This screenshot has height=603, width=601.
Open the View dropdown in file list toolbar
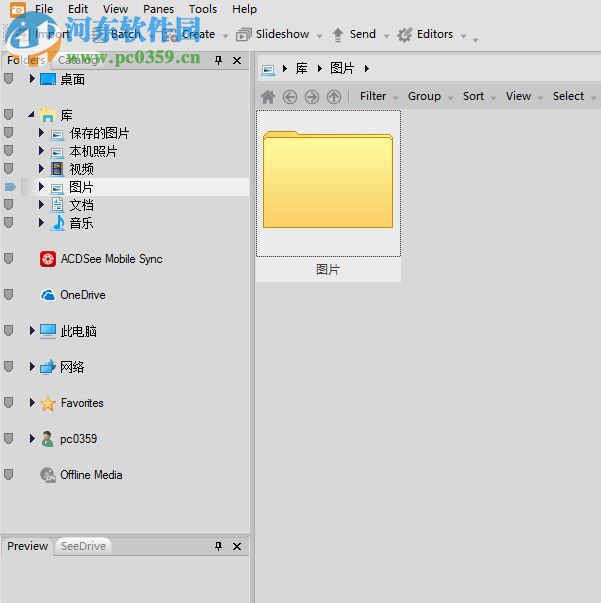pos(524,96)
